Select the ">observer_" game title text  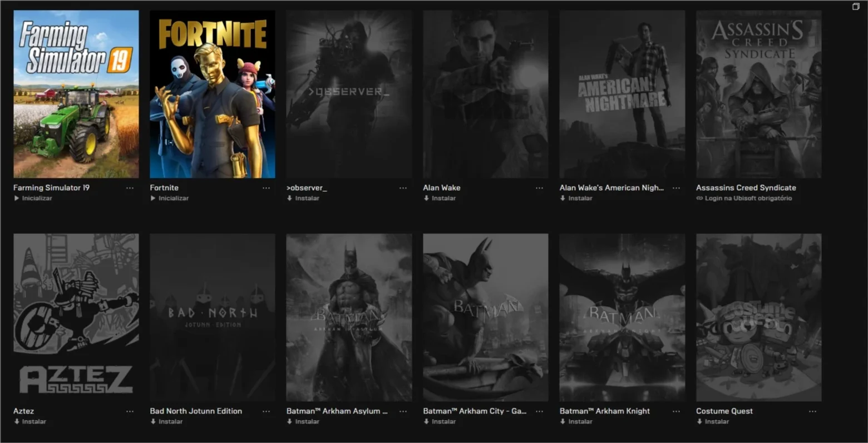pyautogui.click(x=307, y=188)
